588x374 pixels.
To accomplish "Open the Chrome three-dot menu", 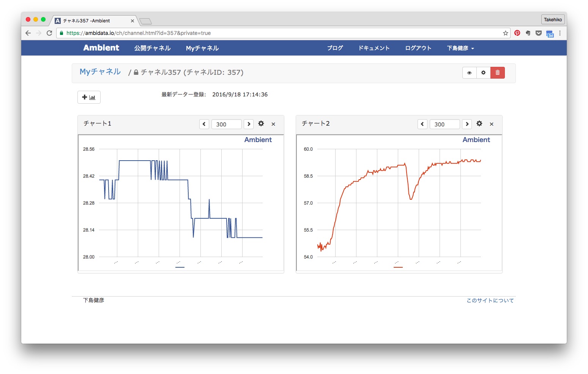I will click(560, 33).
